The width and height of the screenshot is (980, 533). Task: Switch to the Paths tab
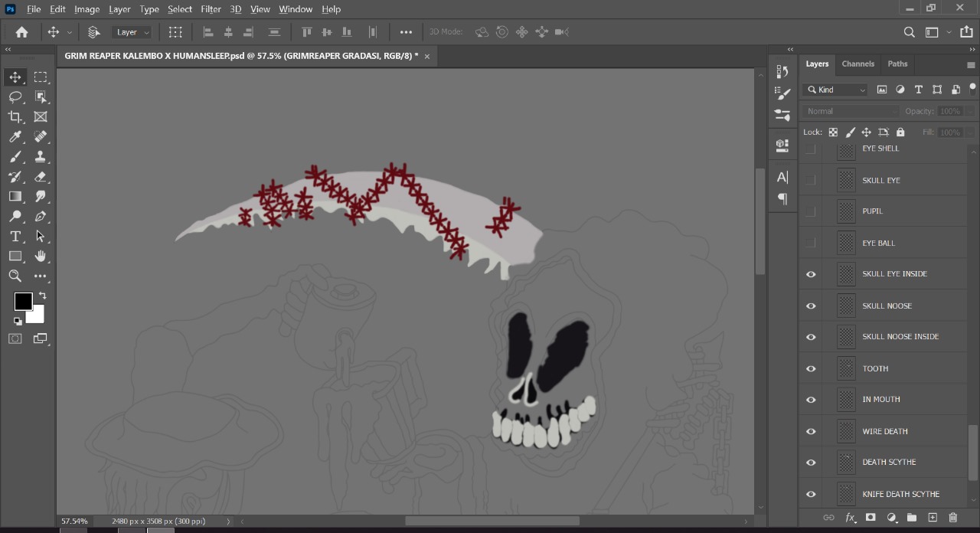897,64
